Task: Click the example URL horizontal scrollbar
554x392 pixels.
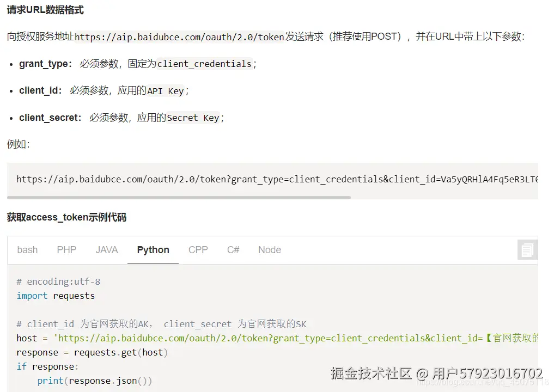Action: [179, 197]
